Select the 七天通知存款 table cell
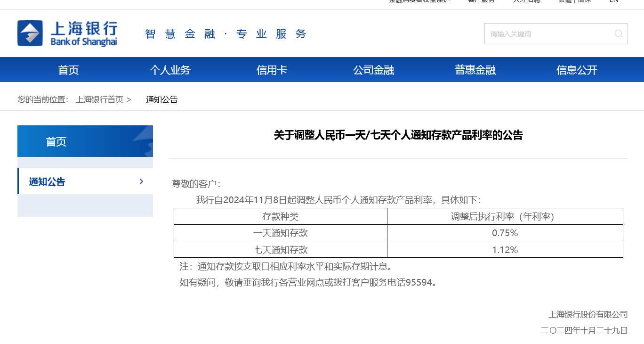The width and height of the screenshot is (644, 344). 281,249
